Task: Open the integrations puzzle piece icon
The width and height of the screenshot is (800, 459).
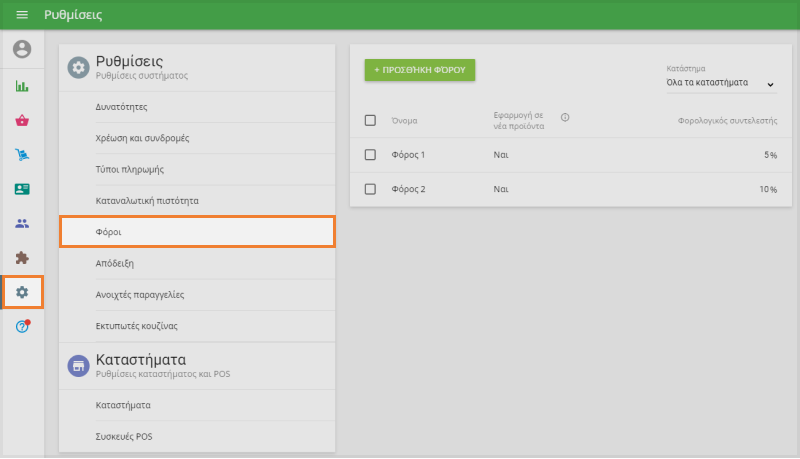Action: click(x=22, y=258)
